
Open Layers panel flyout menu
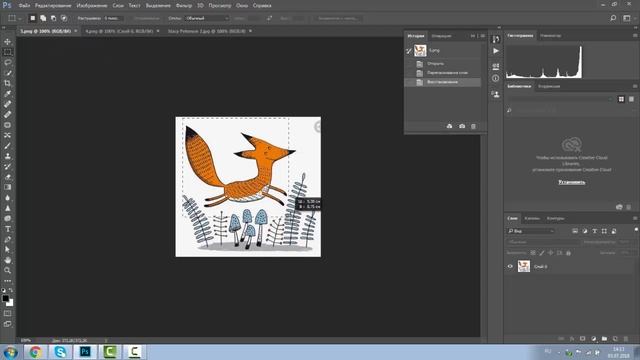click(635, 218)
